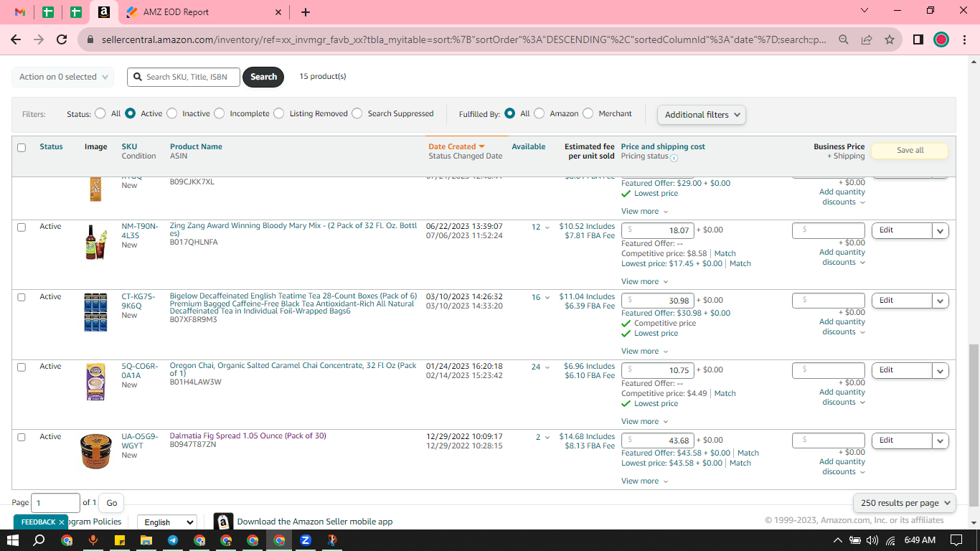The image size is (980, 551).
Task: Open the Windows Start menu
Action: 13,540
